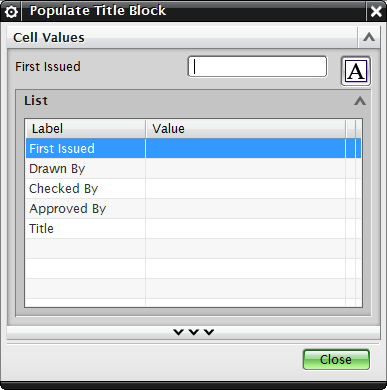Collapse the Cell Values section

(369, 37)
